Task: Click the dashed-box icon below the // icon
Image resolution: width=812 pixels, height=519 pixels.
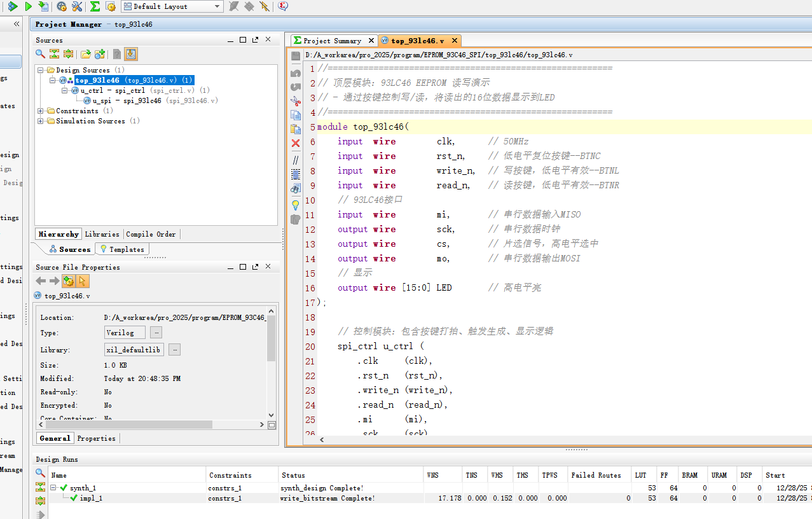Action: point(296,174)
